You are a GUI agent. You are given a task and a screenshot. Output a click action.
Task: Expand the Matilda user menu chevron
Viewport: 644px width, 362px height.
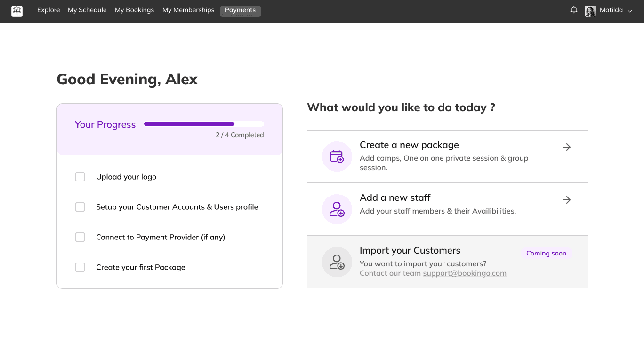tap(630, 11)
